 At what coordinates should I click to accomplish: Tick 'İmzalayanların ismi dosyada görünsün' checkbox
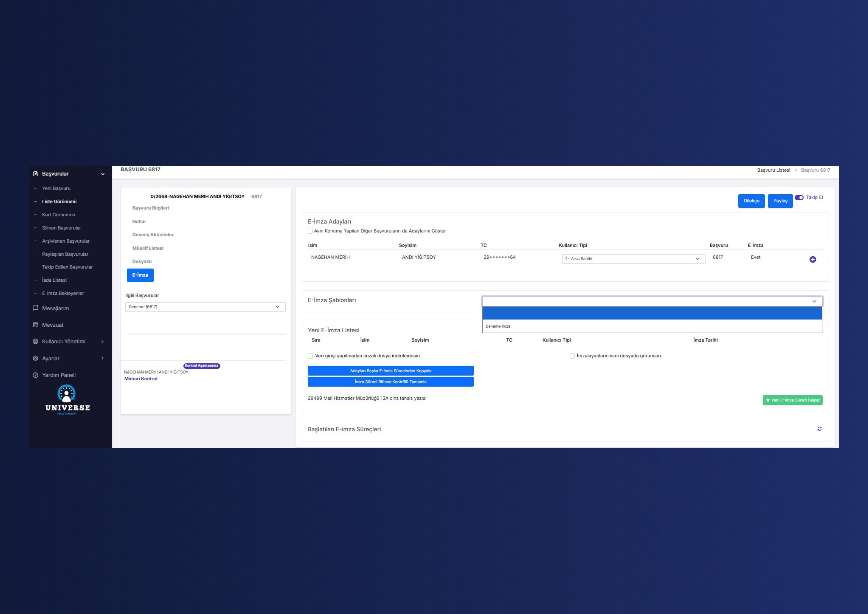[x=572, y=356]
